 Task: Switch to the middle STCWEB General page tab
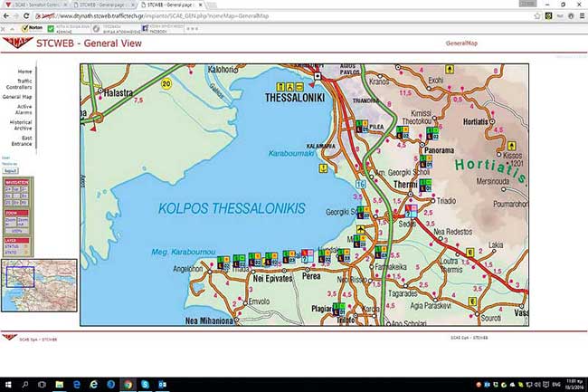click(103, 5)
